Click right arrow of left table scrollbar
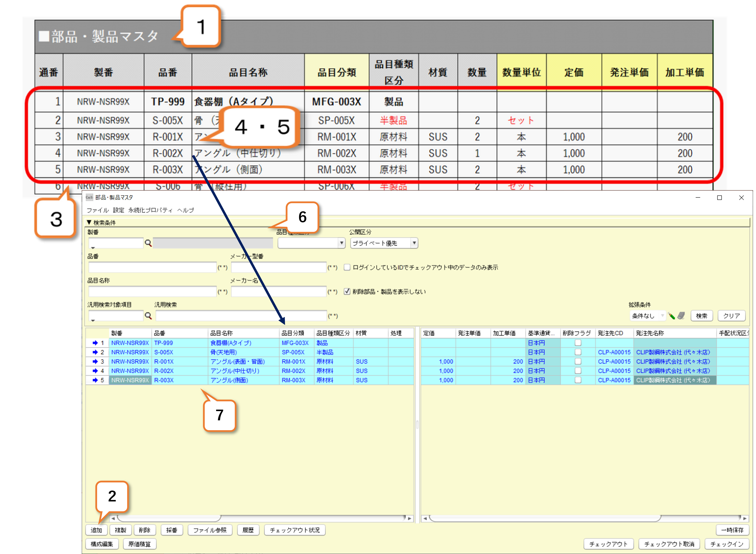Screen dimensions: 756x554 click(409, 518)
